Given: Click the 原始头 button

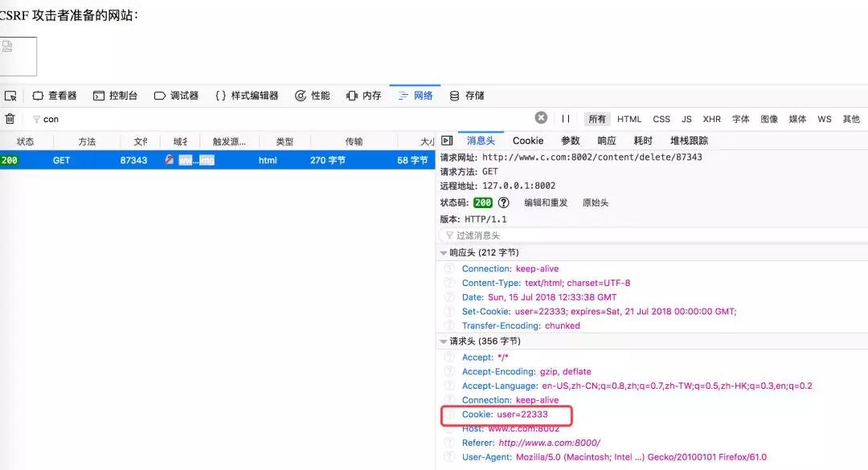Looking at the screenshot, I should click(595, 202).
